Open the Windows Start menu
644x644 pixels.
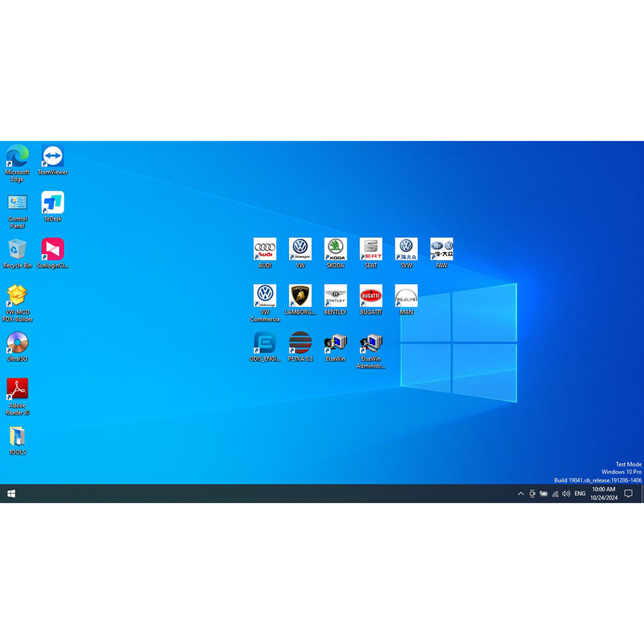(12, 494)
